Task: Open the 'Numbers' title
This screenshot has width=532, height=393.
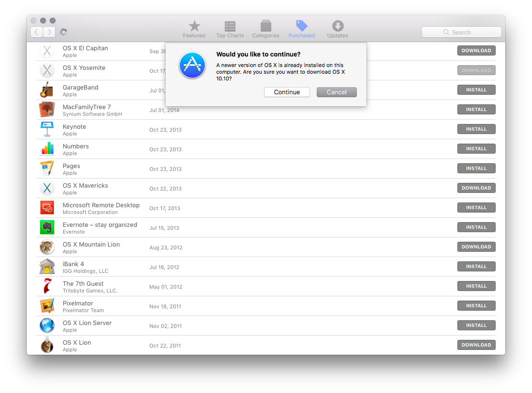Action: click(x=76, y=146)
